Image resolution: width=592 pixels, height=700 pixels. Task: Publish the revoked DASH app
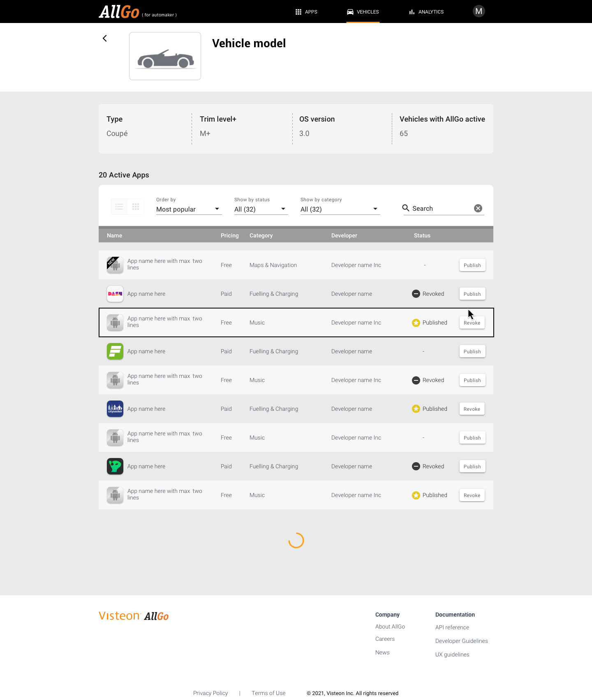pyautogui.click(x=472, y=294)
